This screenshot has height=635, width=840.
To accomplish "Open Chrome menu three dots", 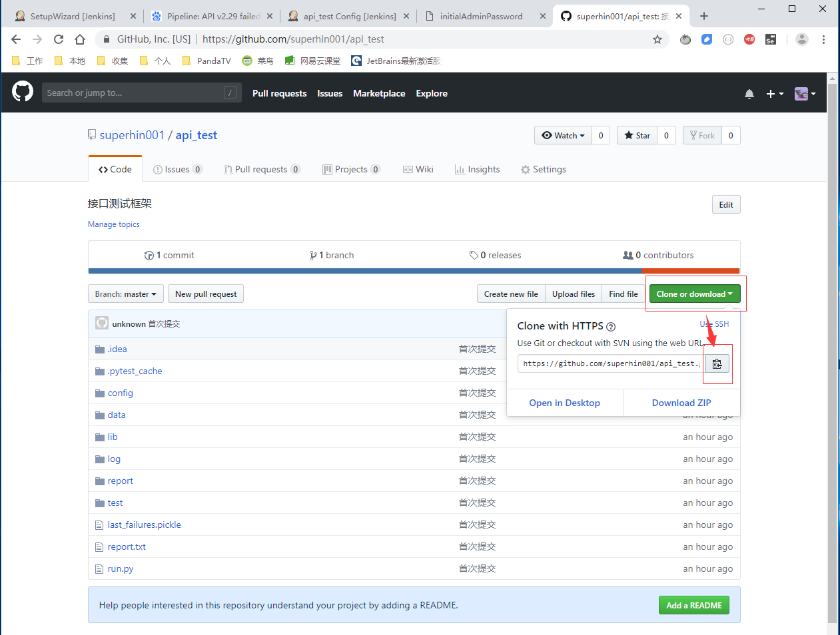I will 824,39.
